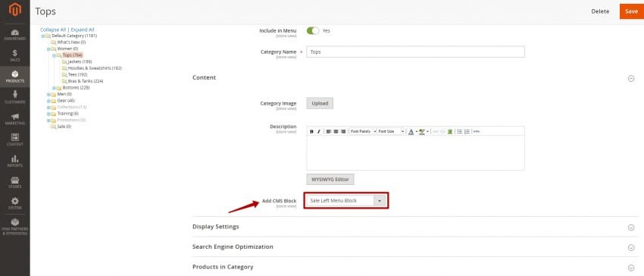Select the Training (6) category

click(67, 114)
